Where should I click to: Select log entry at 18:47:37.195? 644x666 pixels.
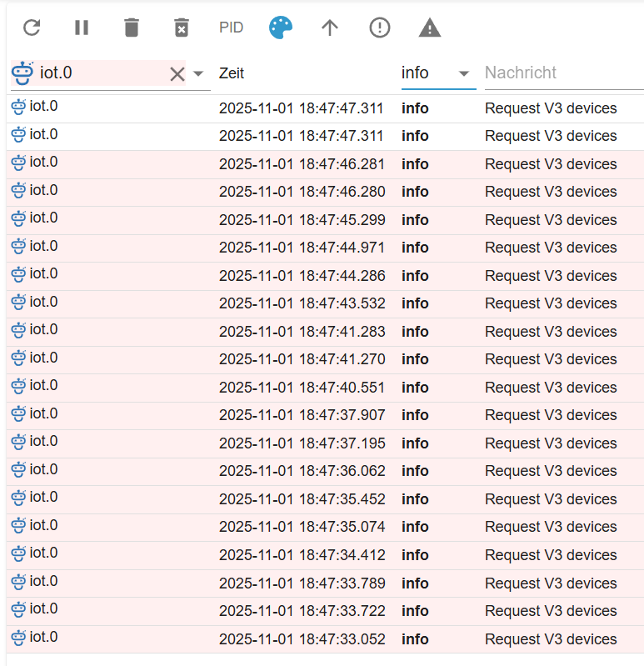(325, 443)
